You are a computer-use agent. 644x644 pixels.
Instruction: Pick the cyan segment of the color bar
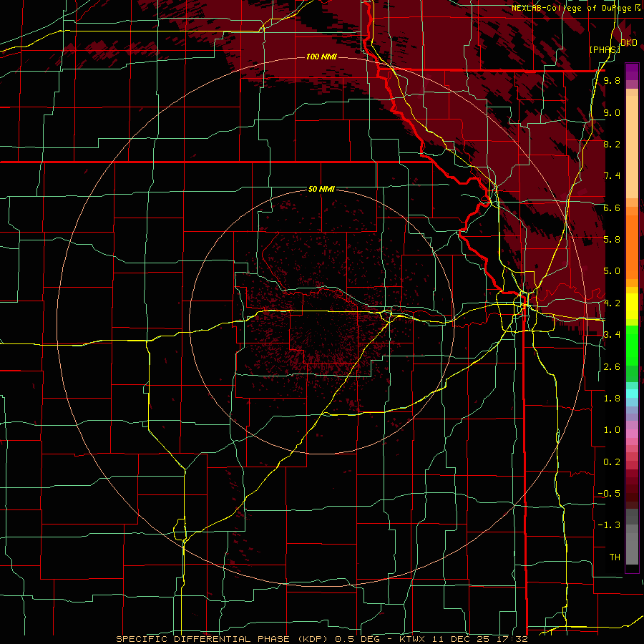[x=632, y=394]
